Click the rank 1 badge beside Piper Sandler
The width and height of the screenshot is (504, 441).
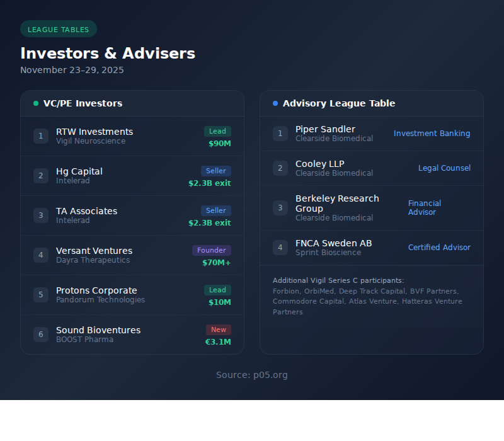280,134
